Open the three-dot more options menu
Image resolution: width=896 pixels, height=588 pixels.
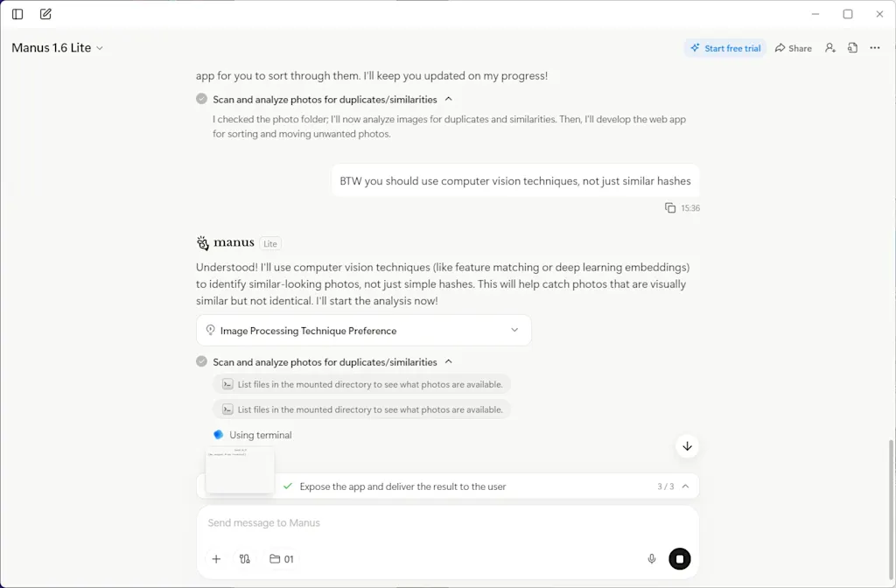[x=875, y=48]
